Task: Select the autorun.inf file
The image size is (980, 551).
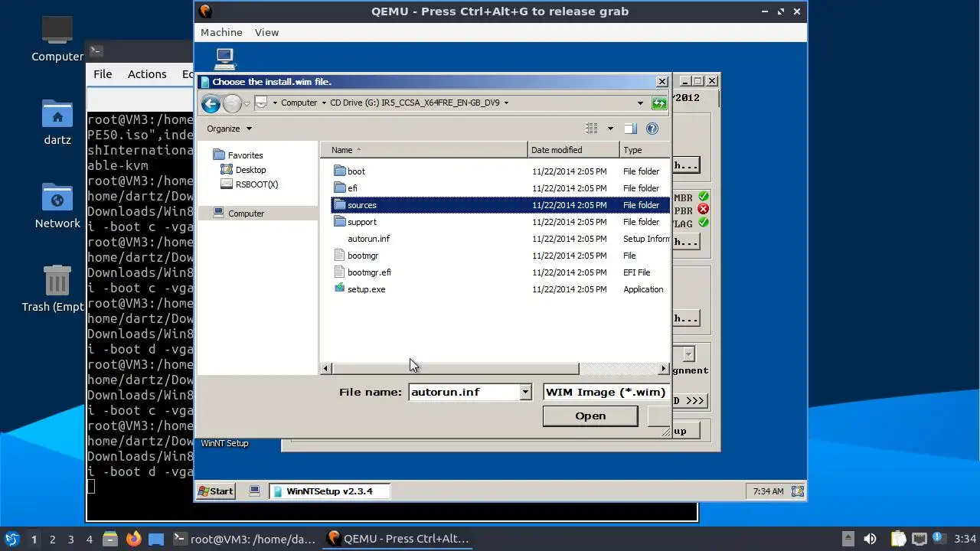Action: click(368, 239)
